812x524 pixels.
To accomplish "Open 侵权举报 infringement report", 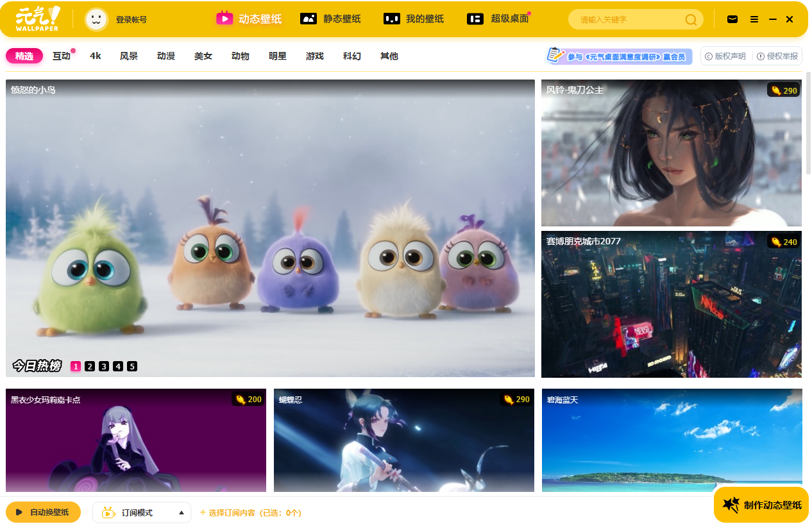I will coord(777,56).
